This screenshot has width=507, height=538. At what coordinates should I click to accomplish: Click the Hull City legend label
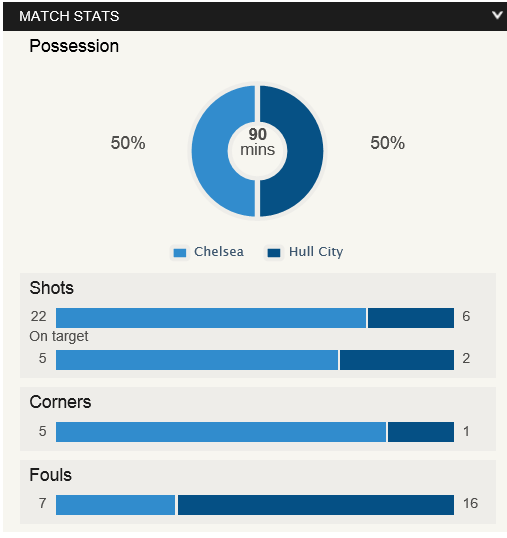pyautogui.click(x=316, y=252)
